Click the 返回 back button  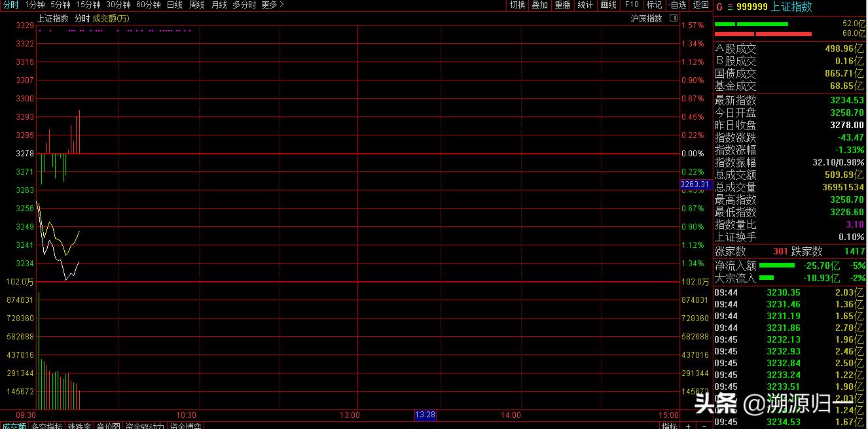(700, 5)
